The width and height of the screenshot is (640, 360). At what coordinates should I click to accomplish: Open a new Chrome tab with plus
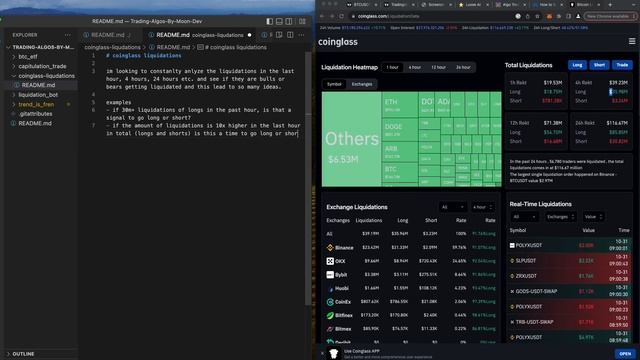(x=610, y=4)
